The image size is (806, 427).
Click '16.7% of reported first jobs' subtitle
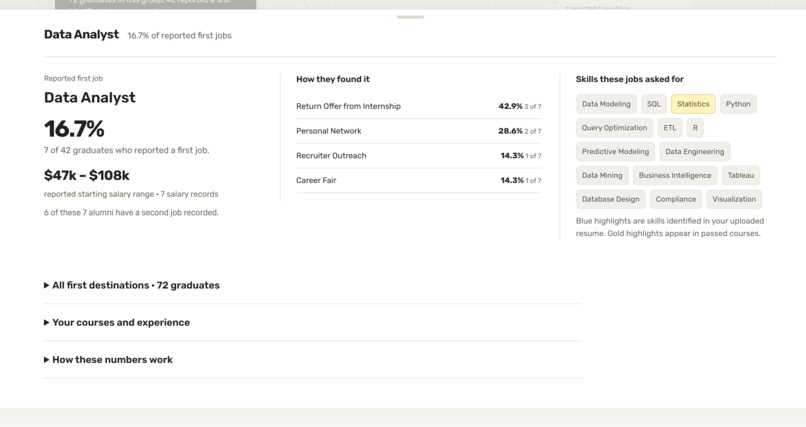pyautogui.click(x=179, y=35)
